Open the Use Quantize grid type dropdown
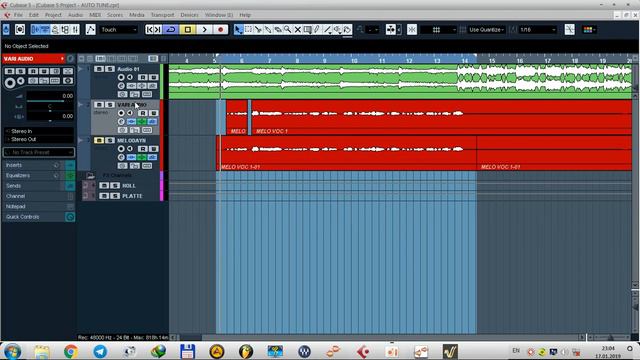 tap(486, 29)
